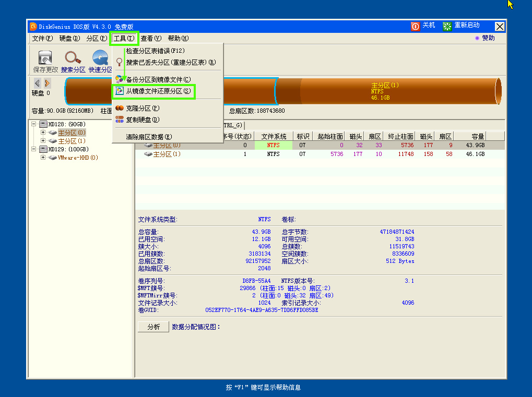
Task: Click drive icon of 主分区(1) in tree
Action: click(x=53, y=141)
